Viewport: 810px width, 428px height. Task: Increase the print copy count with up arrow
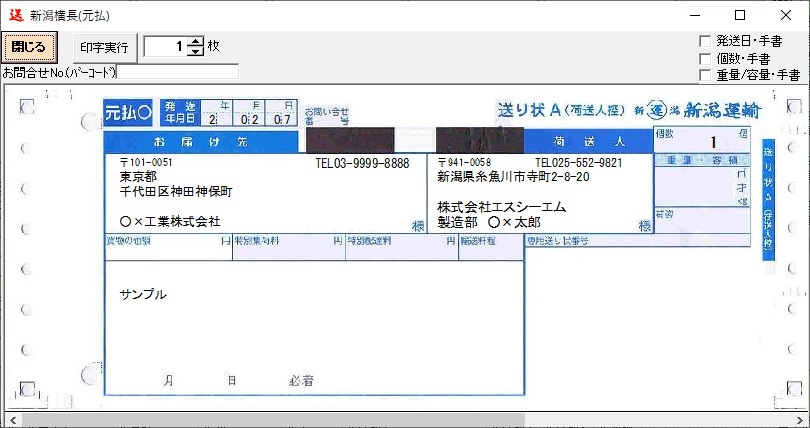tap(195, 41)
